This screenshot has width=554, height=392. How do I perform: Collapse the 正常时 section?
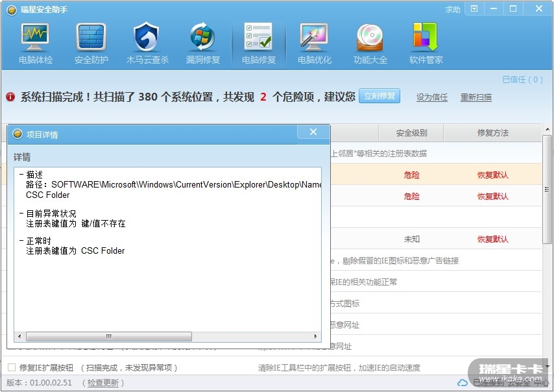(x=21, y=240)
